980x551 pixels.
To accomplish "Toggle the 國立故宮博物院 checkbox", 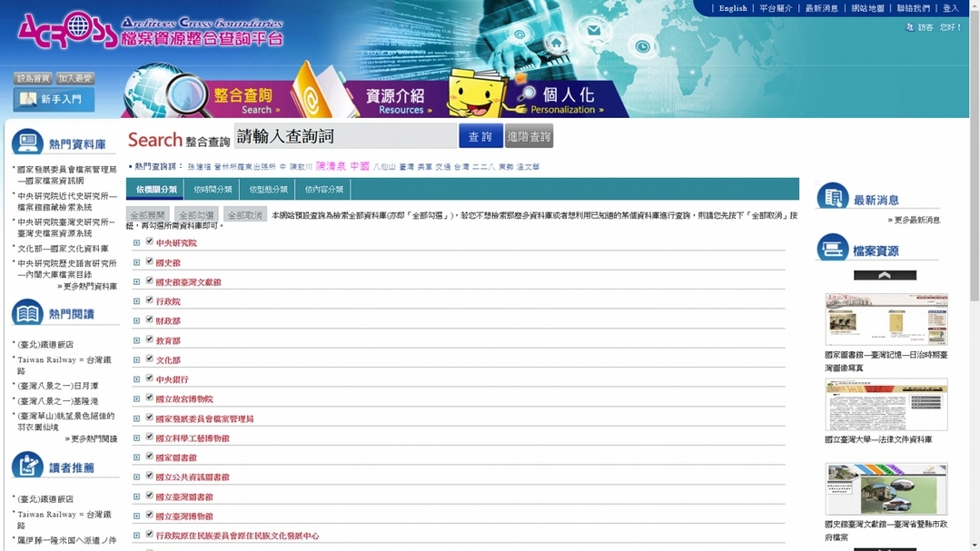I will (x=149, y=398).
